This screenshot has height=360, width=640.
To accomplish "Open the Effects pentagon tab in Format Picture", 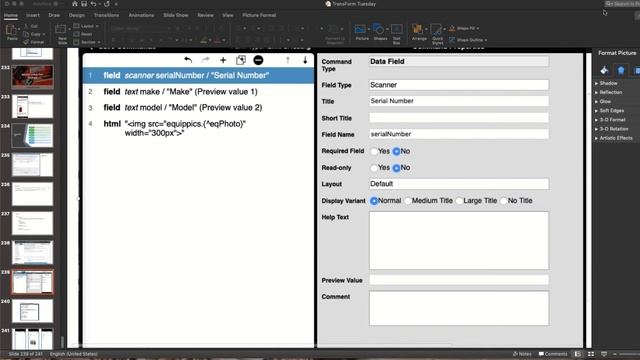I will pyautogui.click(x=621, y=70).
